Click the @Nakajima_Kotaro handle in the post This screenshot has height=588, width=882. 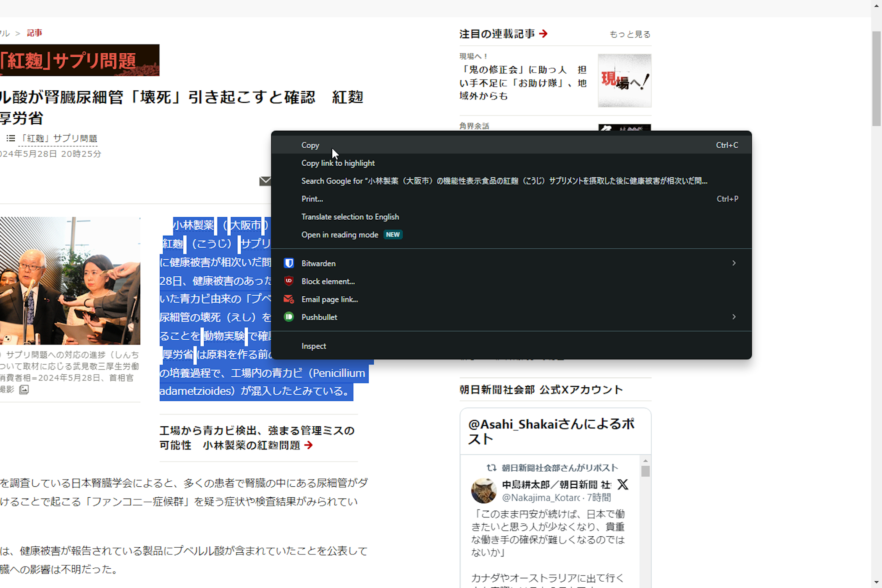[x=541, y=498]
